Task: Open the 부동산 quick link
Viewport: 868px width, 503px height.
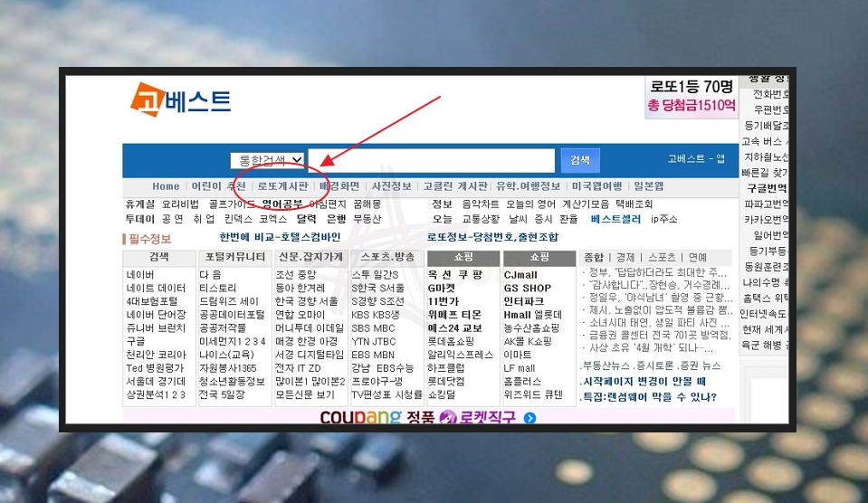Action: click(367, 219)
